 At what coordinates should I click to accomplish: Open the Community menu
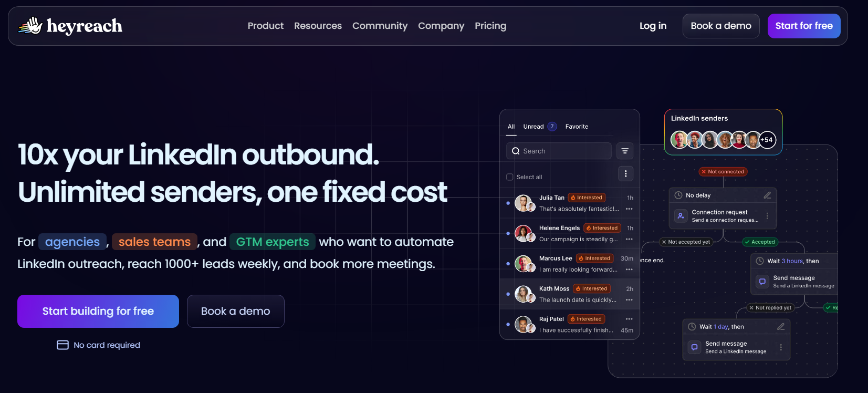point(380,26)
